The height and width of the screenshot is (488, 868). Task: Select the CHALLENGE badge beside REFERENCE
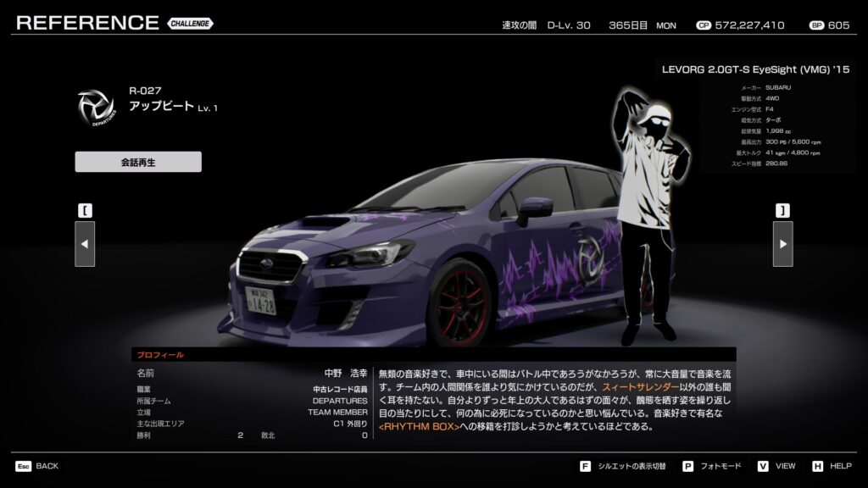pyautogui.click(x=191, y=24)
